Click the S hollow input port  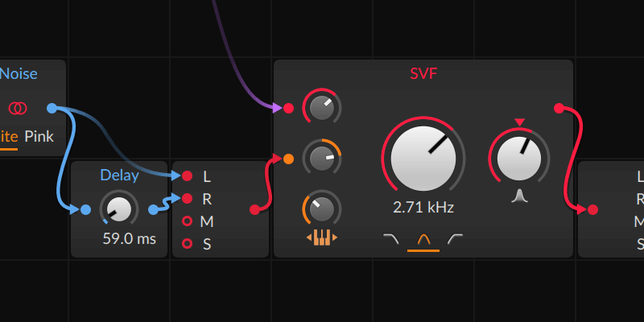(187, 244)
